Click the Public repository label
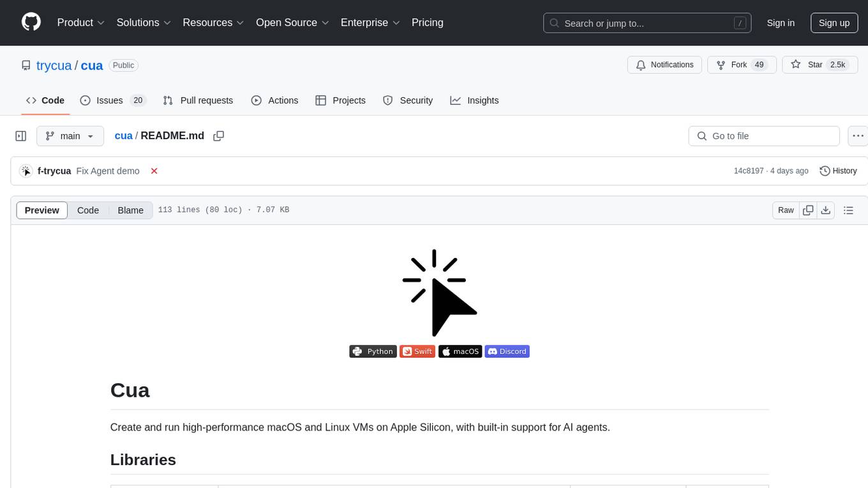Screen dimensions: 868x488 click(123, 65)
